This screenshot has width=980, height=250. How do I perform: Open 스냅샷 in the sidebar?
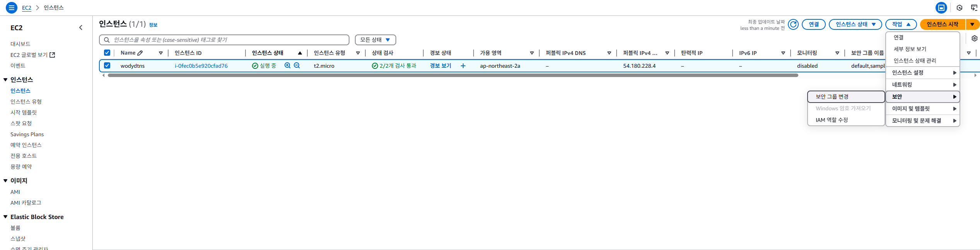(18, 239)
